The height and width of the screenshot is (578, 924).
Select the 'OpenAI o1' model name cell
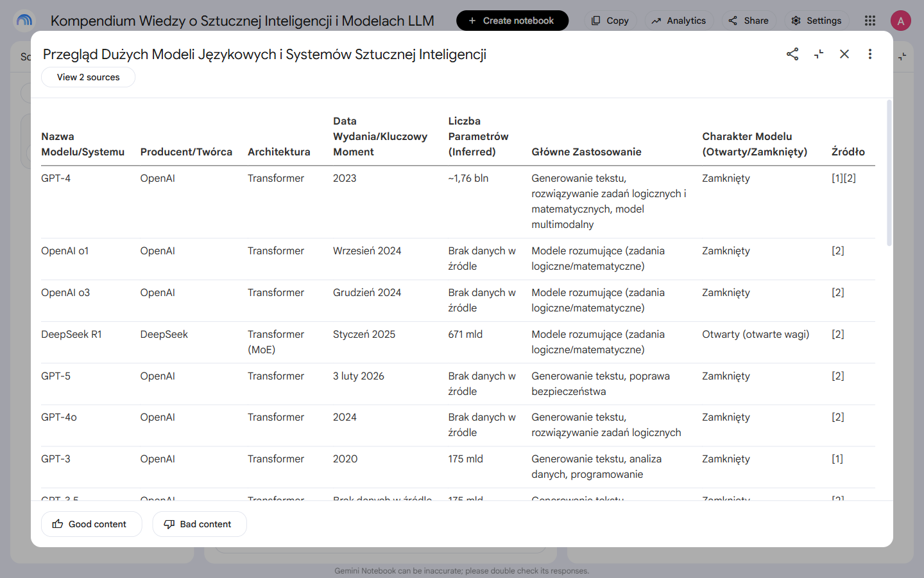tap(65, 250)
